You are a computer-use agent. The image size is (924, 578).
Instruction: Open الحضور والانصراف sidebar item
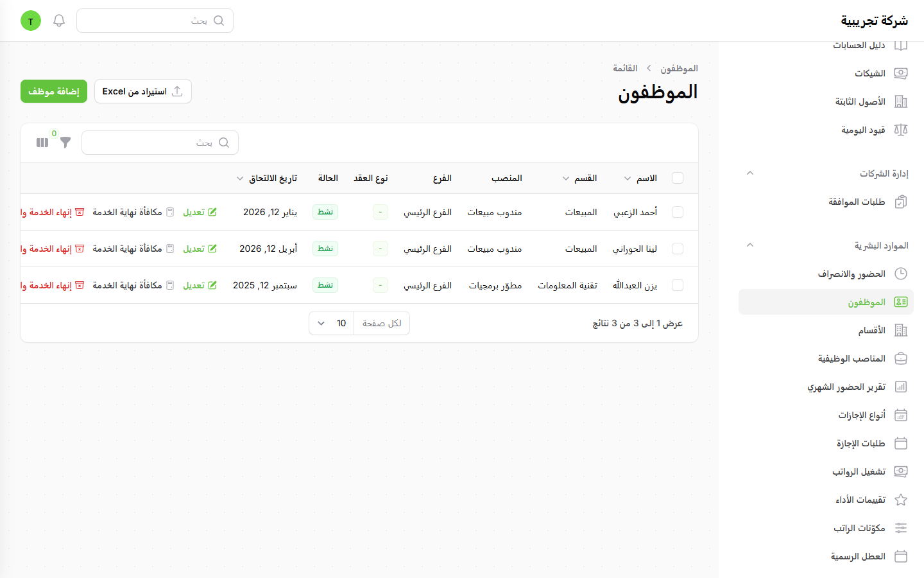(x=826, y=274)
